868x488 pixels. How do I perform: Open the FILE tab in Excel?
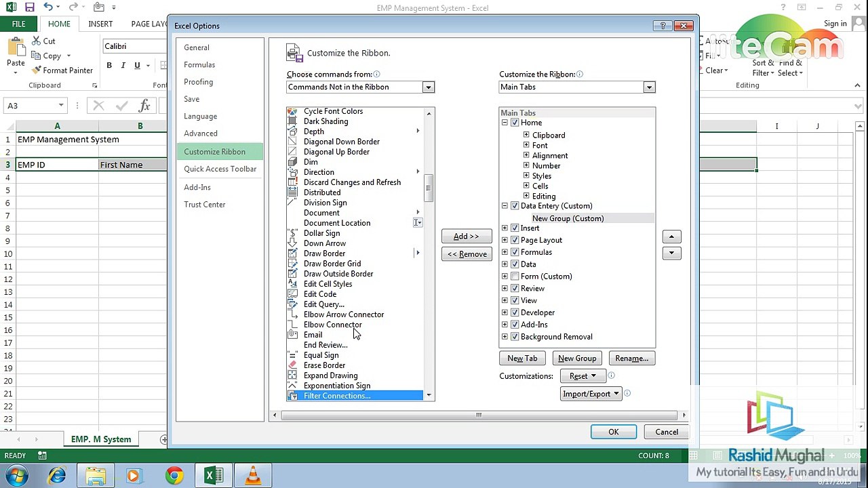click(19, 24)
